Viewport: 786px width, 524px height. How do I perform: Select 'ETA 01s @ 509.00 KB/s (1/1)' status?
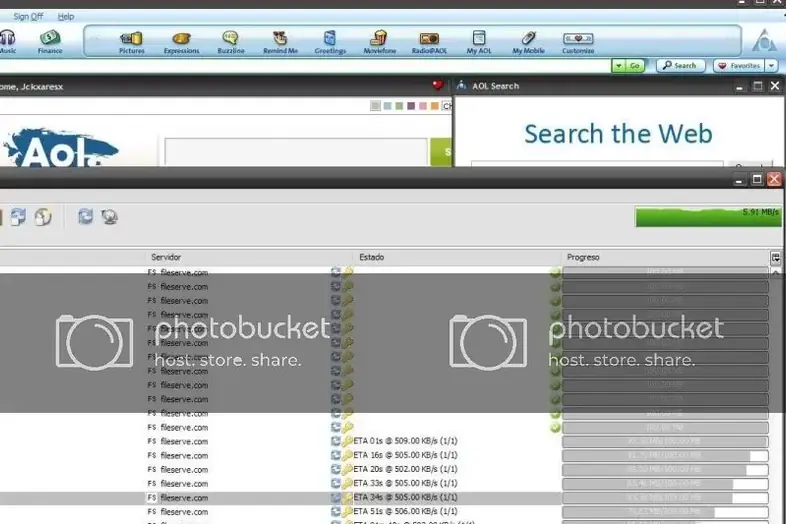tap(405, 441)
